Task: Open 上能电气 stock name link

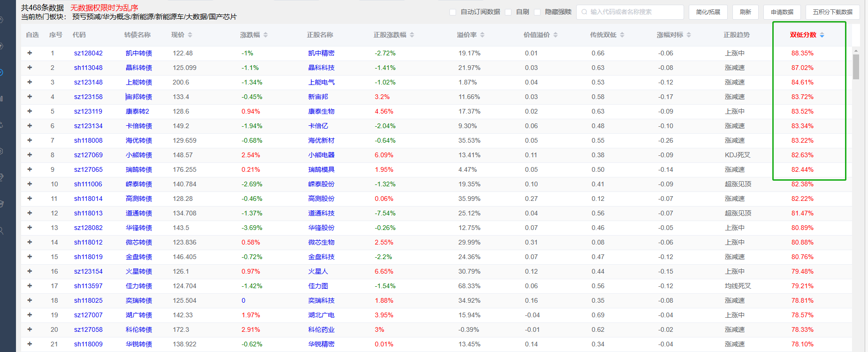Action: (321, 82)
